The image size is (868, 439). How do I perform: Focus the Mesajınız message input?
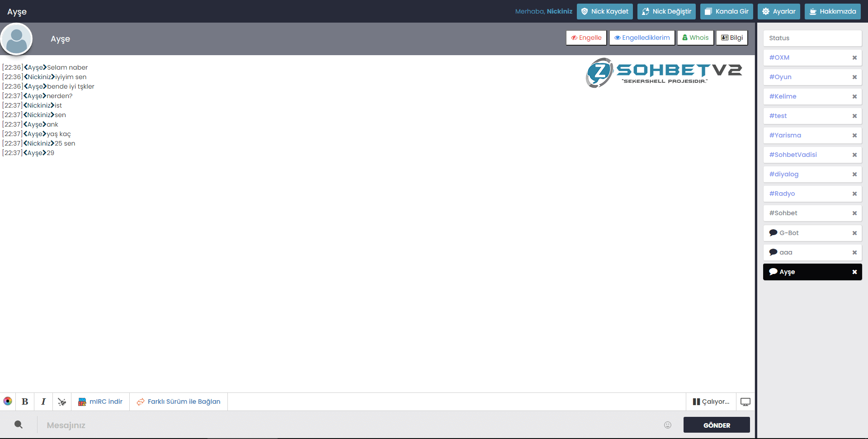pyautogui.click(x=350, y=425)
